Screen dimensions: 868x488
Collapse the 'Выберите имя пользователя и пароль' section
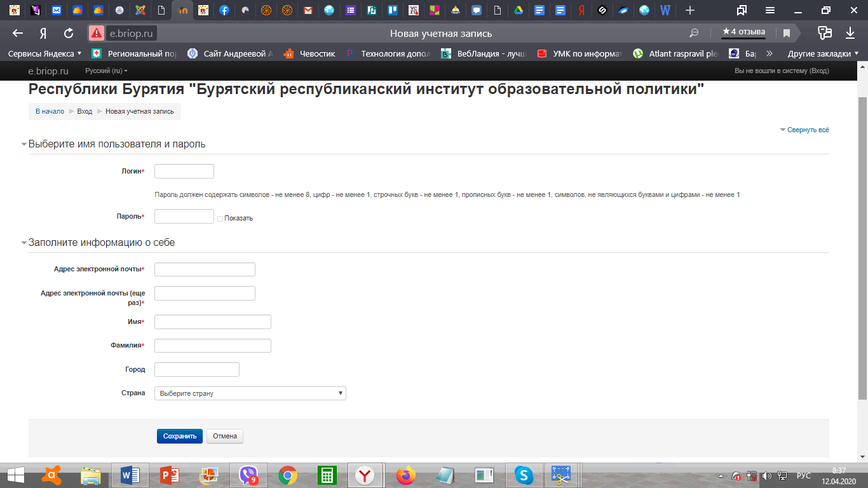pyautogui.click(x=24, y=144)
